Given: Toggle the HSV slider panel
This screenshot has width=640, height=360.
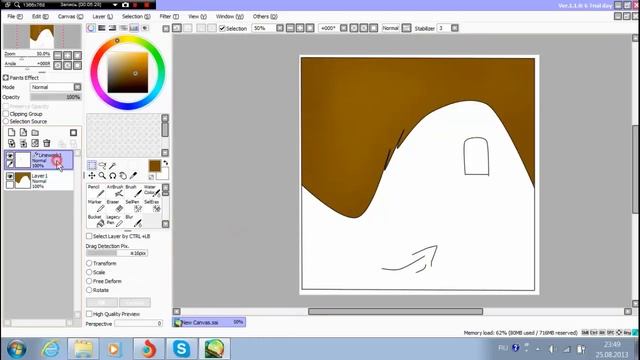Looking at the screenshot, I should [x=112, y=28].
